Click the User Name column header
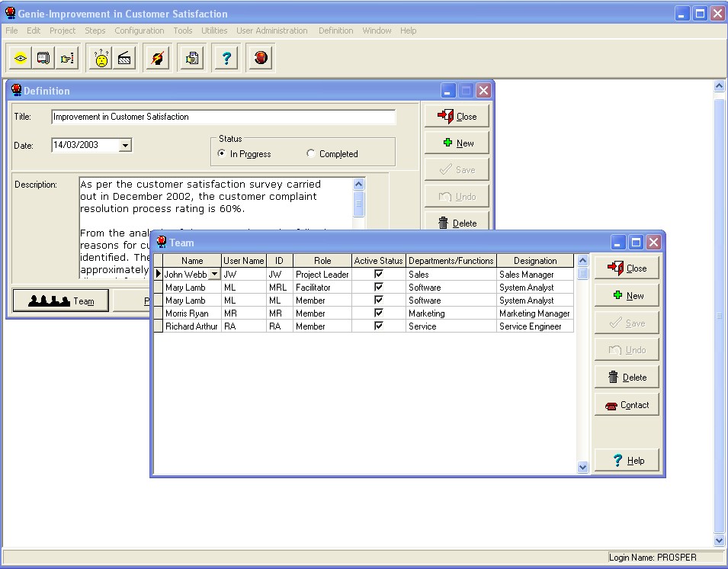 point(244,261)
